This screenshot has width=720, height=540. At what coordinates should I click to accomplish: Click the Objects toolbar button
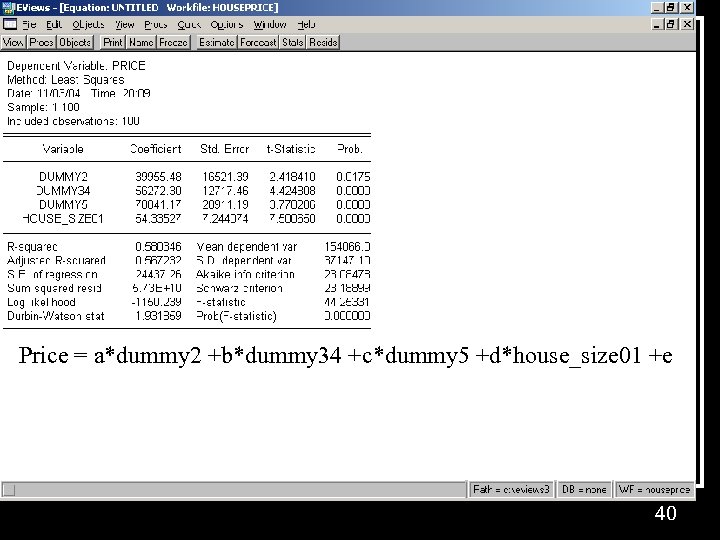click(x=75, y=43)
